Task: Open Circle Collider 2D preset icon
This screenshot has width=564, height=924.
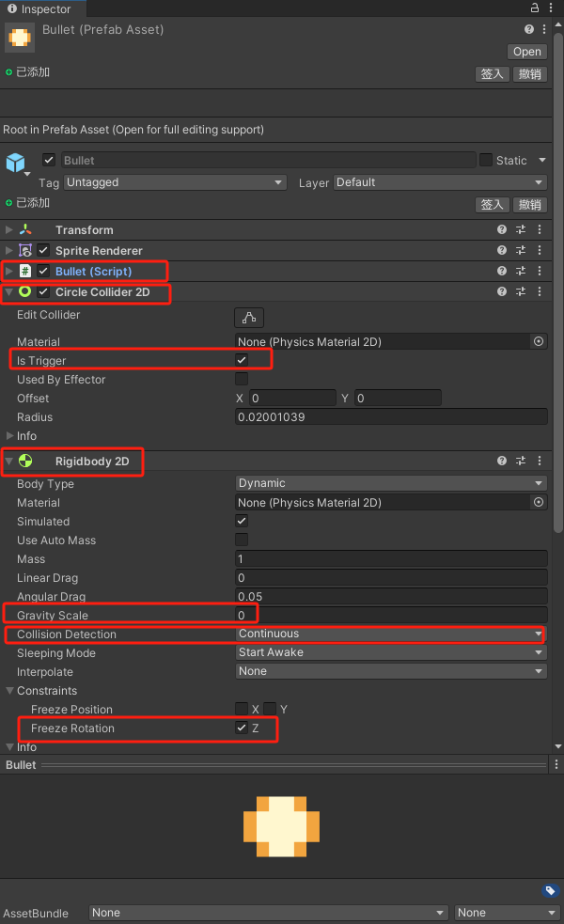Action: click(521, 291)
